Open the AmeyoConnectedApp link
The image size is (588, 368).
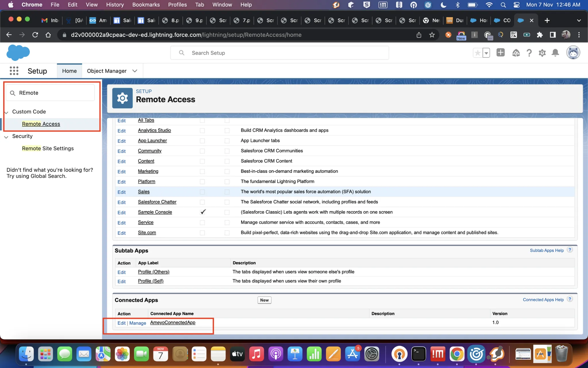coord(173,323)
